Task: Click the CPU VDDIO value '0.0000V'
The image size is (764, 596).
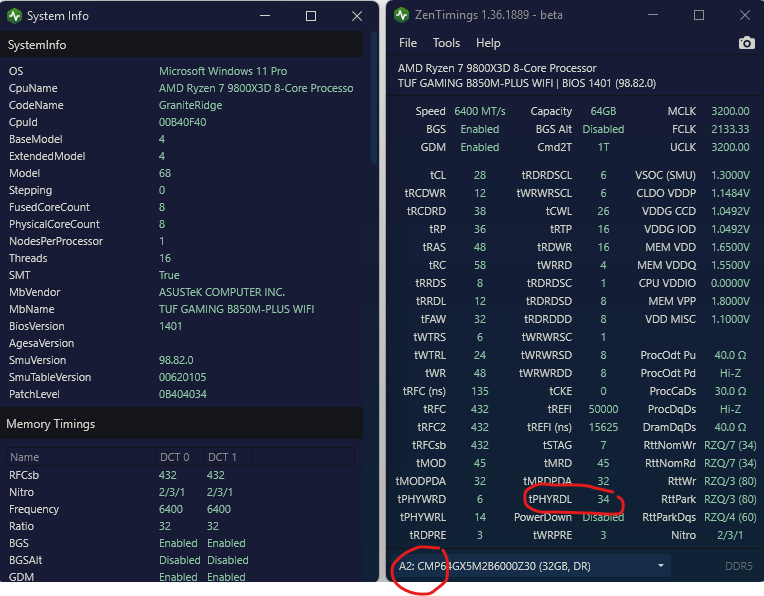Action: [730, 283]
